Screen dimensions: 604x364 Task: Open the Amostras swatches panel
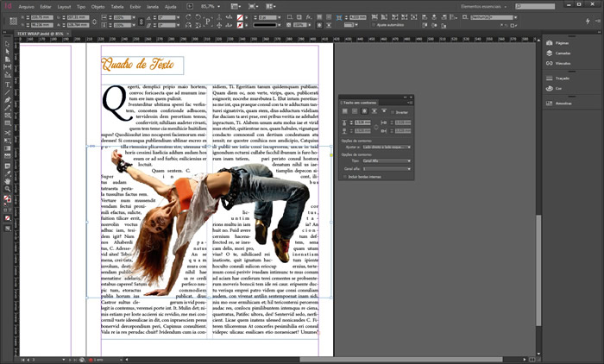point(564,103)
